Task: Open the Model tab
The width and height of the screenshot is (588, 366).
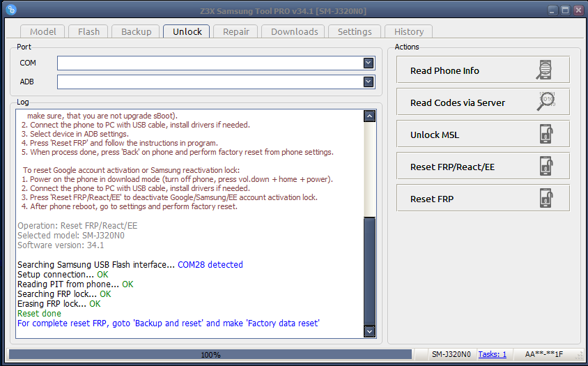Action: tap(42, 31)
